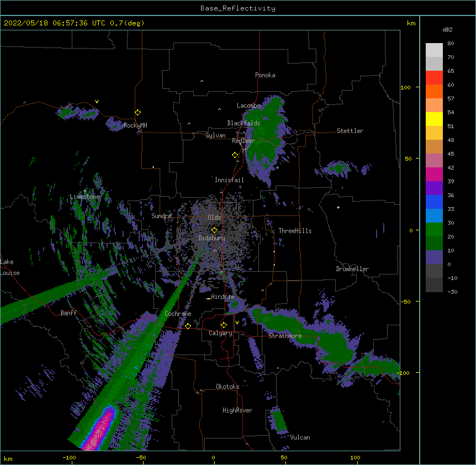Screen dimensions: 476x465
Task: Select the Banff town label
Action: coord(68,313)
